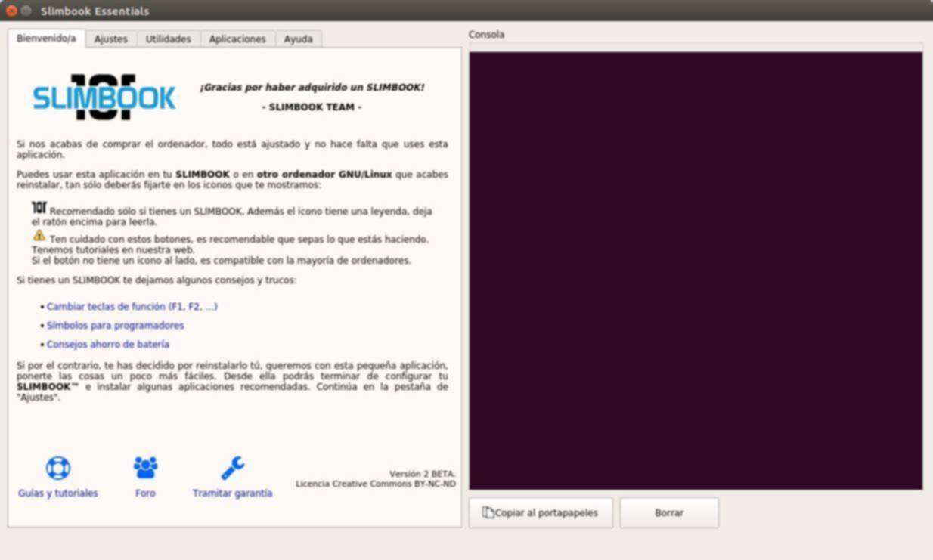Follow the Símbolos para programadores link
This screenshot has height=560, width=933.
pyautogui.click(x=115, y=326)
